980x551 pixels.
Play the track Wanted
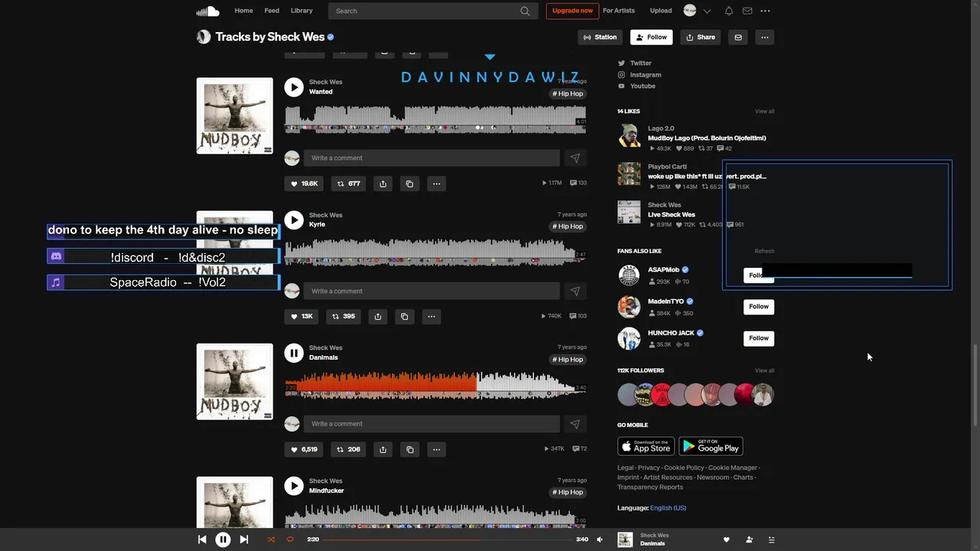(x=294, y=87)
